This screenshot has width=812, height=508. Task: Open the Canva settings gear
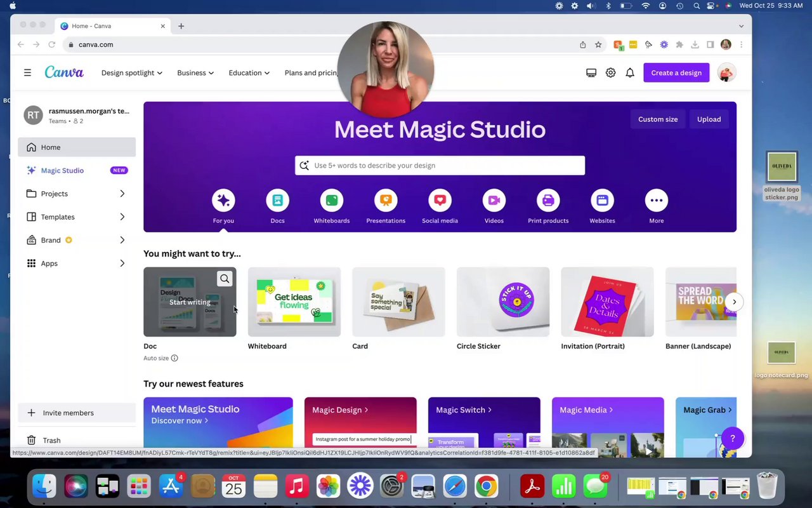pos(610,72)
